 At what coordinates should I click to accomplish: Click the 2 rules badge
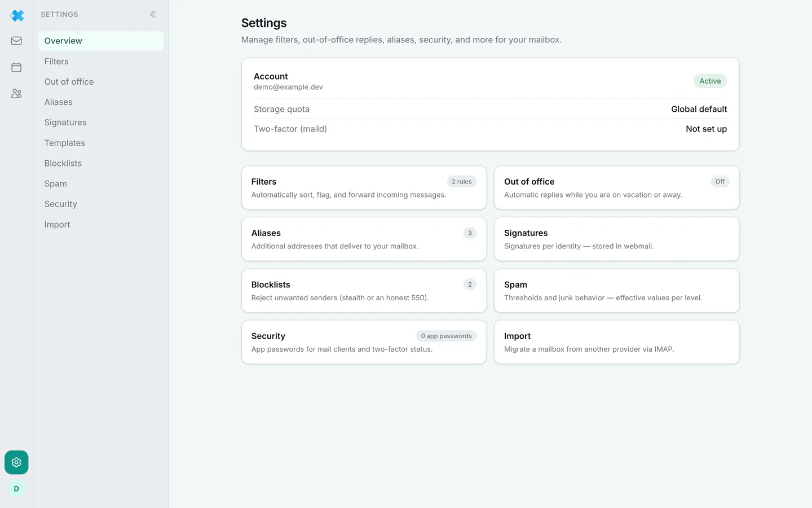tap(462, 182)
